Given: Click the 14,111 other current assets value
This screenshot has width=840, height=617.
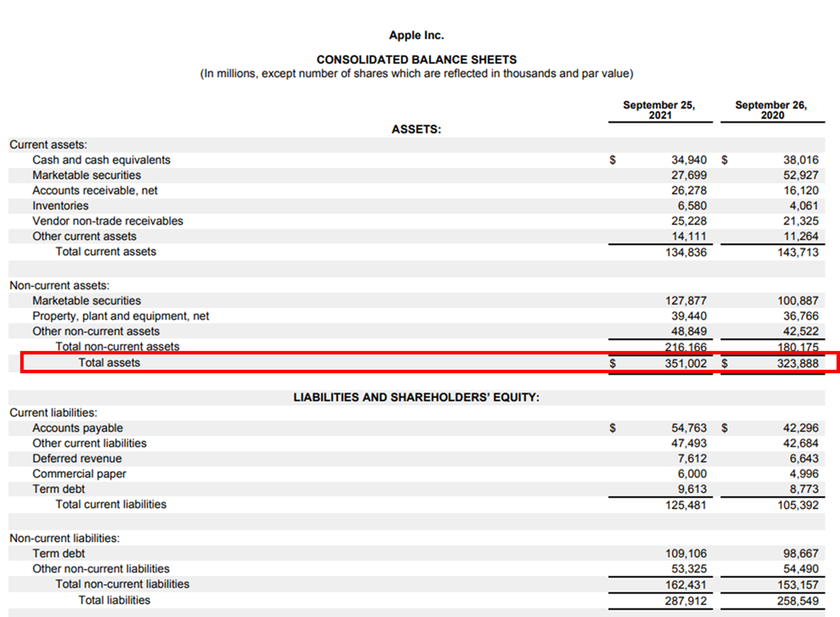Looking at the screenshot, I should point(689,236).
